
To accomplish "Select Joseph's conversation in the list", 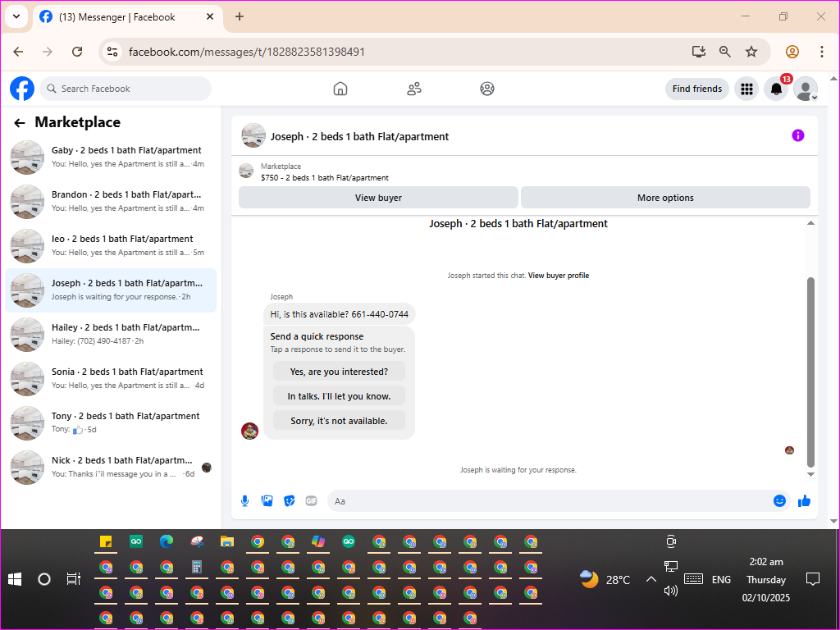I will tap(111, 290).
